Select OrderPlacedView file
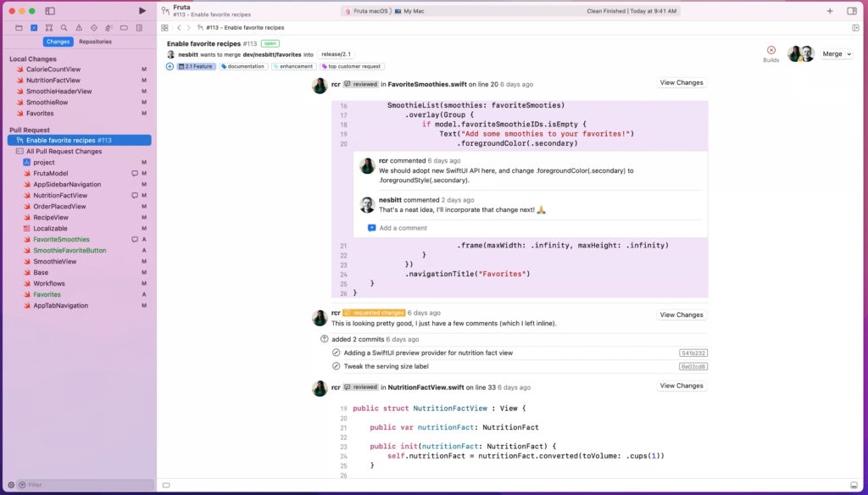The height and width of the screenshot is (495, 868). (x=79, y=207)
